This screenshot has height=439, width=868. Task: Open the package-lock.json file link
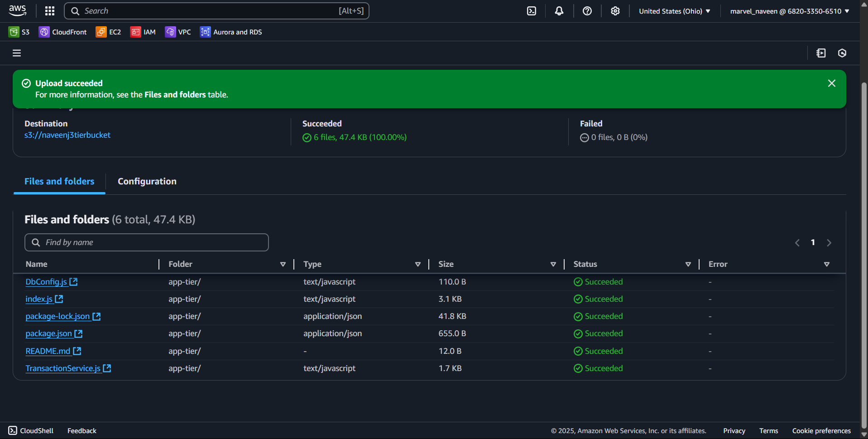point(58,316)
